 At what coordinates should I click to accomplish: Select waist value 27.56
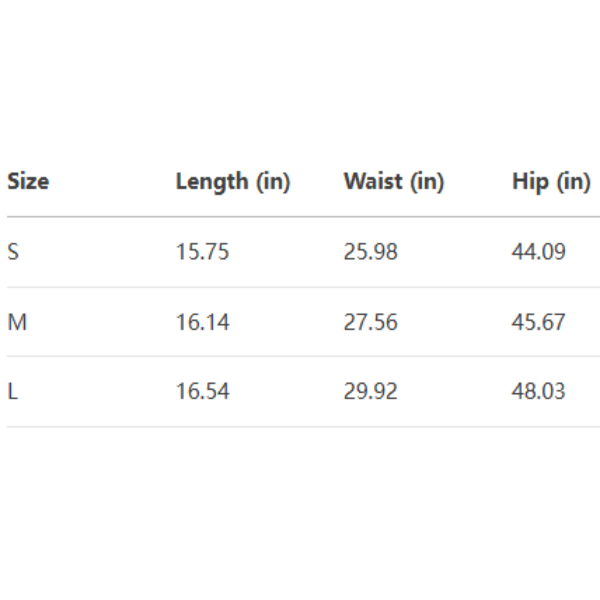tap(370, 322)
